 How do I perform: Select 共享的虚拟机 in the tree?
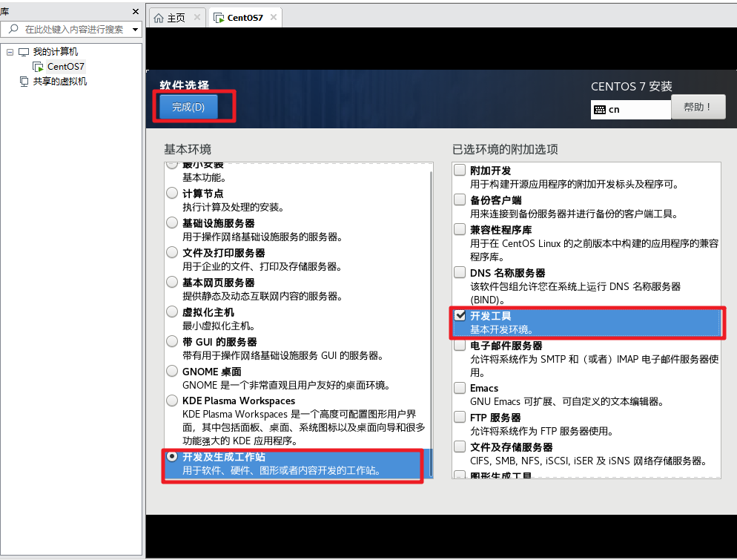point(60,82)
